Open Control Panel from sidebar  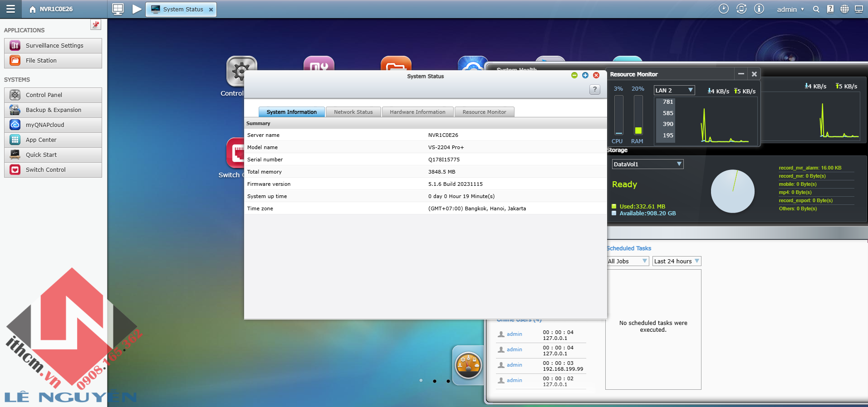coord(53,95)
